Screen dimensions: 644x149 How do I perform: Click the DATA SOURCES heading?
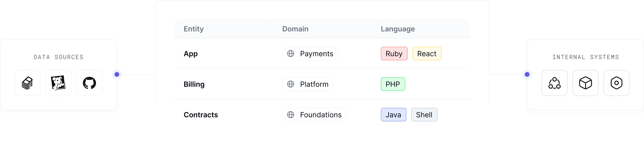click(58, 57)
